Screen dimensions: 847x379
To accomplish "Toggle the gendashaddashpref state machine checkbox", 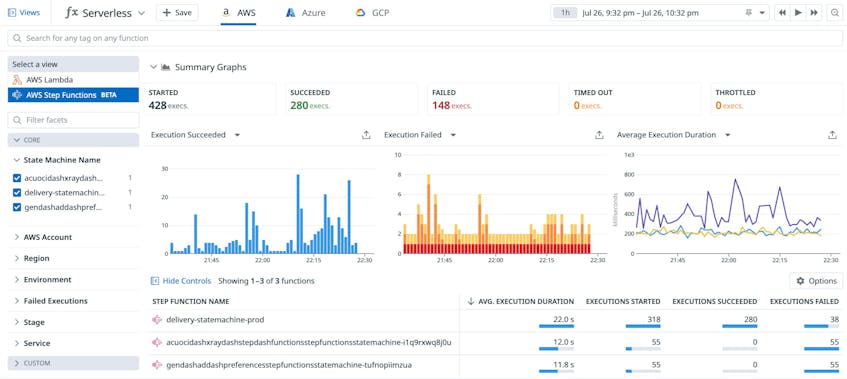I will pos(17,207).
